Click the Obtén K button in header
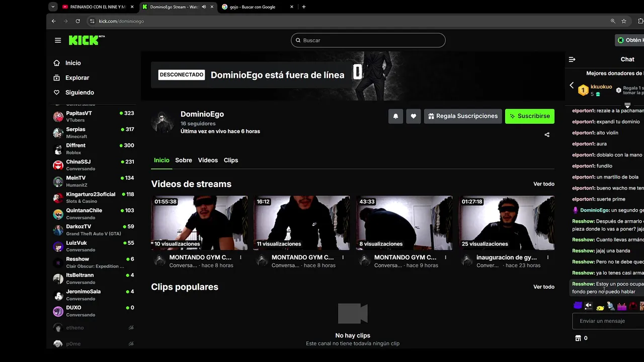The image size is (644, 362). tap(630, 40)
